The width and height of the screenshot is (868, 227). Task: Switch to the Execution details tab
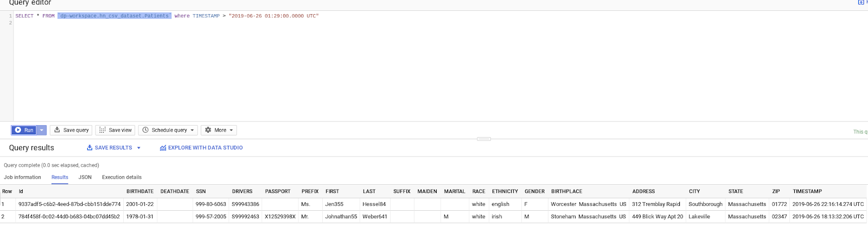point(122,177)
